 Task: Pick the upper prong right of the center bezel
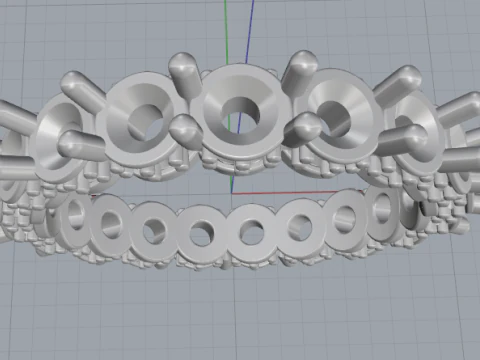(299, 73)
